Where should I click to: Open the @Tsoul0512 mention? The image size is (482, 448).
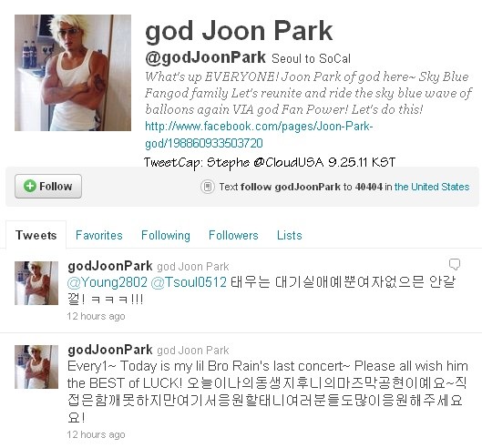189,282
